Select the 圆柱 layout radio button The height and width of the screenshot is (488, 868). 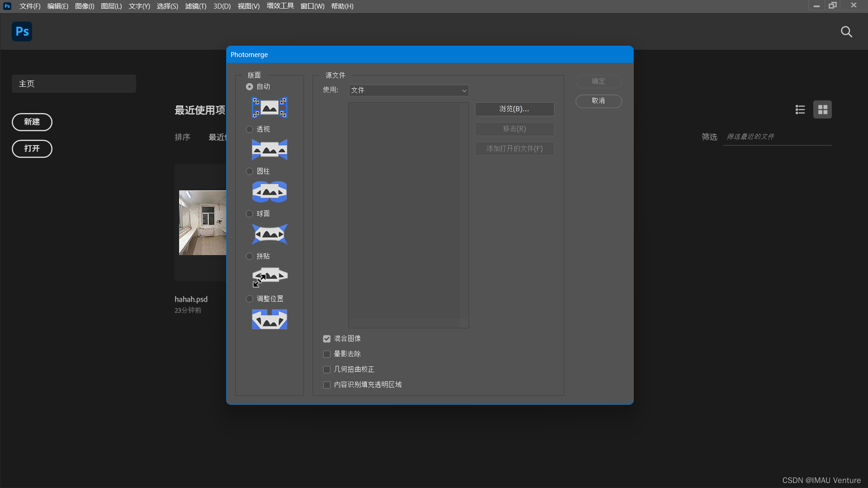pos(249,171)
